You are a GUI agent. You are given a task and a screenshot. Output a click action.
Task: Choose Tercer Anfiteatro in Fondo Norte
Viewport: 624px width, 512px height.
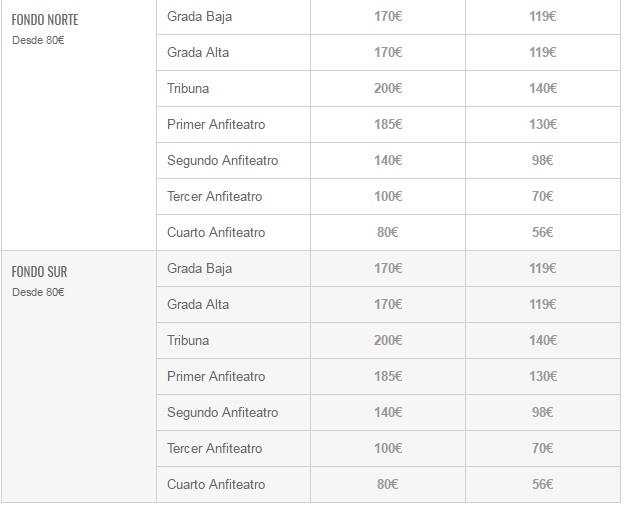click(214, 196)
